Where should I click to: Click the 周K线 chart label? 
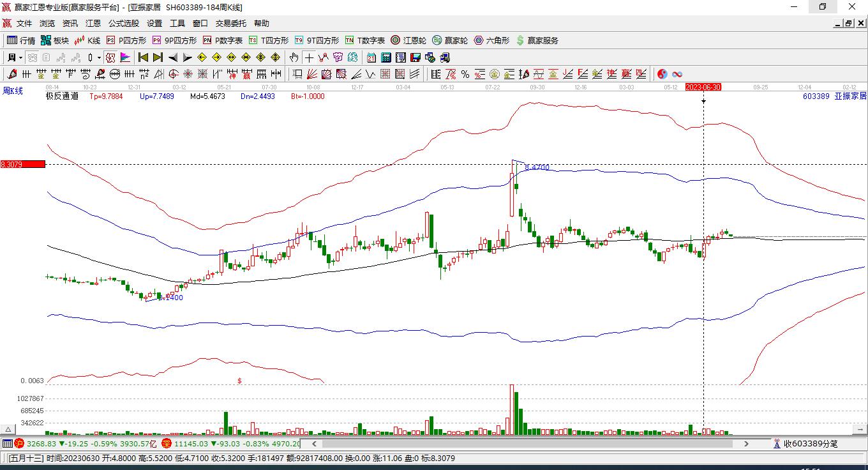click(13, 91)
